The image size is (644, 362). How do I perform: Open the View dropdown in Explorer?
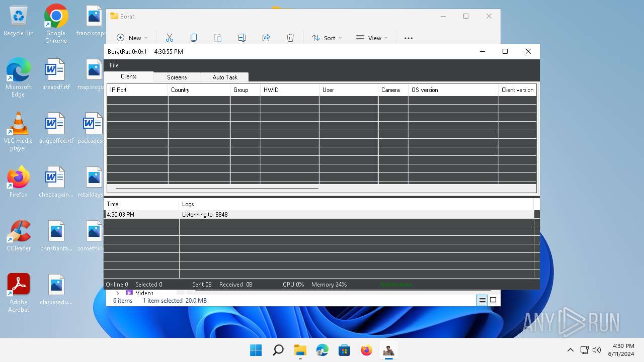(x=372, y=38)
